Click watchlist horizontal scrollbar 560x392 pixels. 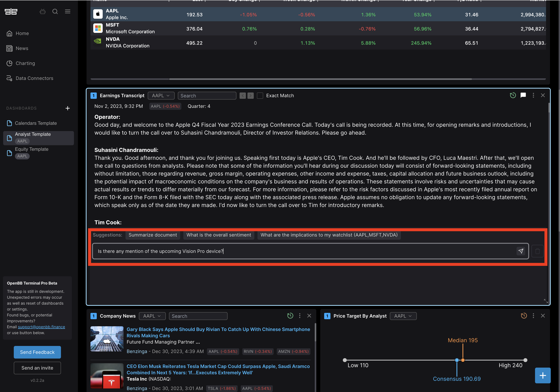coord(320,79)
